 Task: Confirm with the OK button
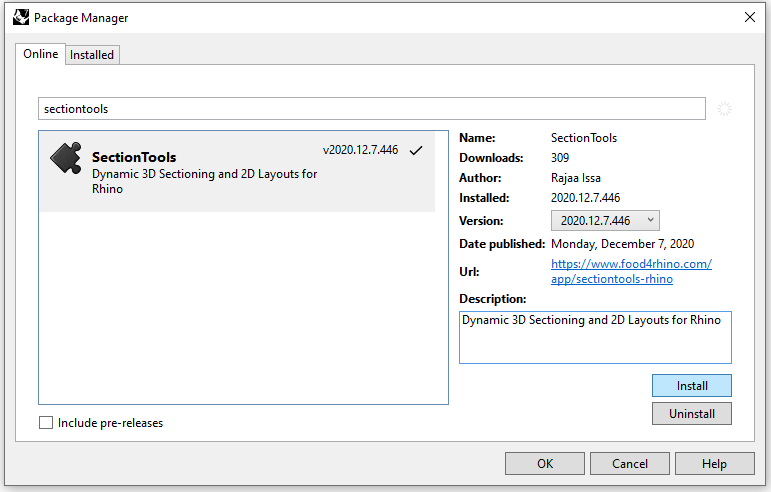pyautogui.click(x=545, y=463)
